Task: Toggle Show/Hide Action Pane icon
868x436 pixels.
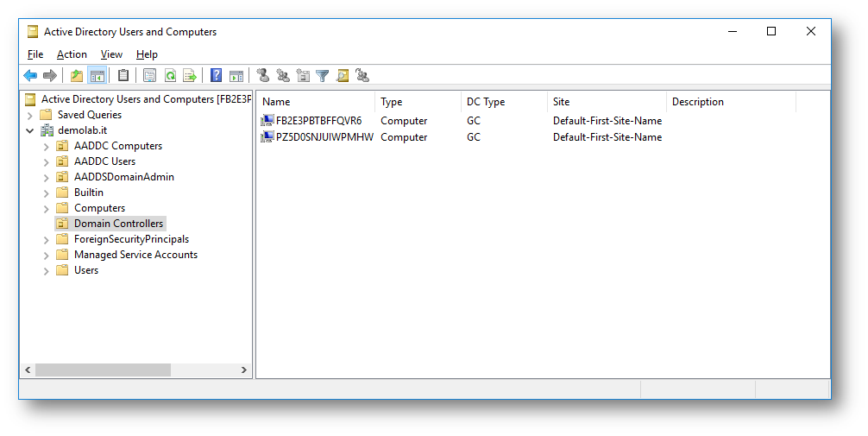Action: (236, 75)
